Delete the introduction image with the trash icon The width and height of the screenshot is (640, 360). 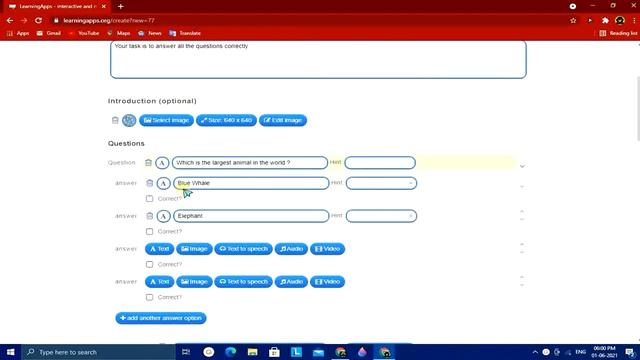pos(115,120)
